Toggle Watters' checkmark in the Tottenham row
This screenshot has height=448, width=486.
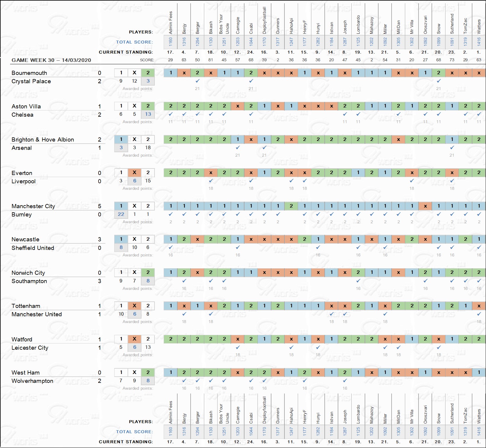pyautogui.click(x=479, y=314)
